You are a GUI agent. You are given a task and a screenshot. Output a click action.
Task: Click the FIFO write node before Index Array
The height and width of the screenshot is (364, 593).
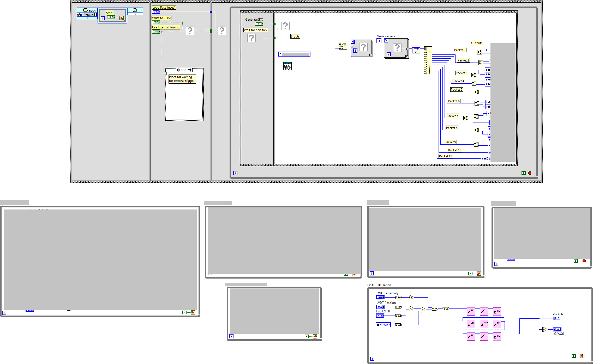416,50
